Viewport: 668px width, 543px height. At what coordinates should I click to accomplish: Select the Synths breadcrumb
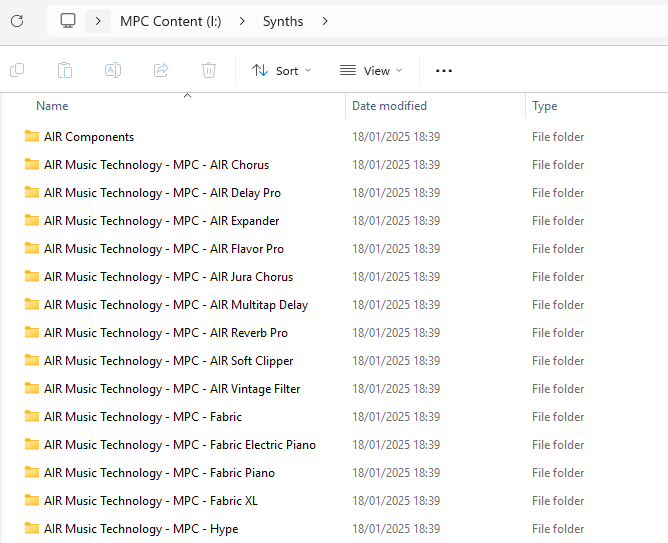tap(283, 21)
